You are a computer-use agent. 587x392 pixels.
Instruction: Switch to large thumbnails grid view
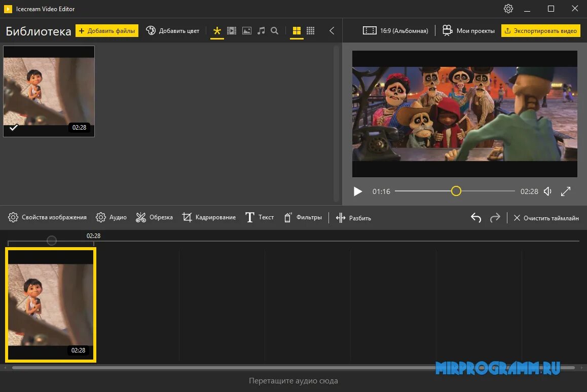[x=297, y=31]
